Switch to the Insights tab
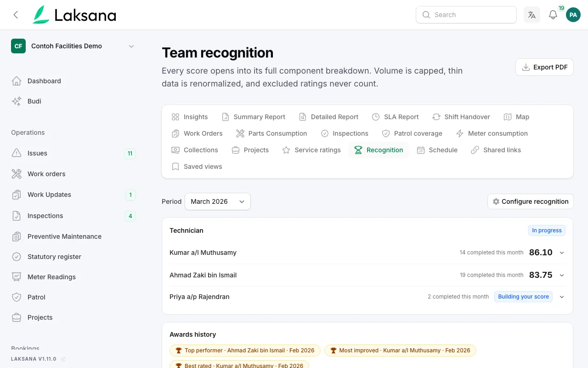Image resolution: width=588 pixels, height=368 pixels. [190, 117]
